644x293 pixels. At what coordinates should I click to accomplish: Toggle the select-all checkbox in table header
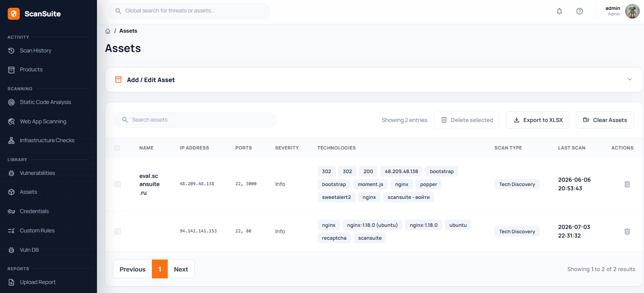pos(117,148)
